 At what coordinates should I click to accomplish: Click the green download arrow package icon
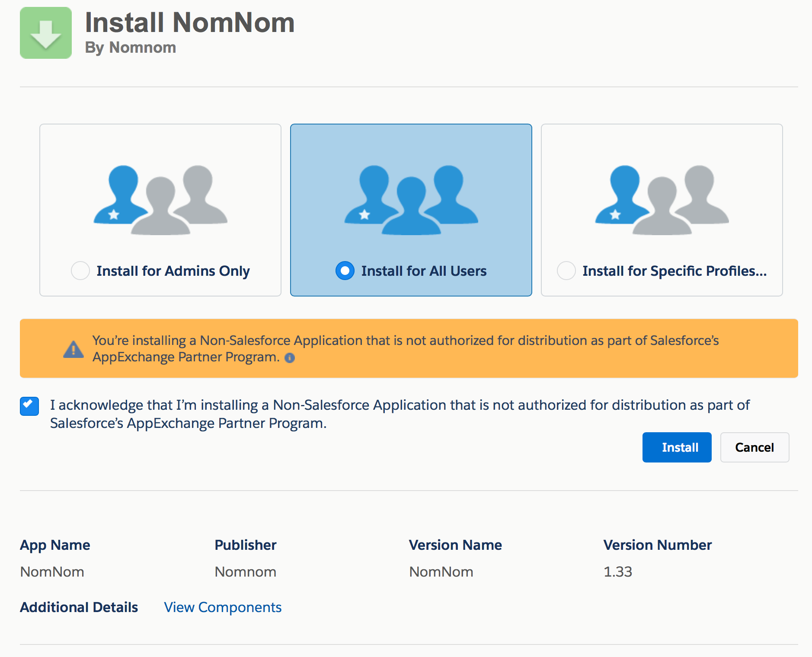[46, 33]
